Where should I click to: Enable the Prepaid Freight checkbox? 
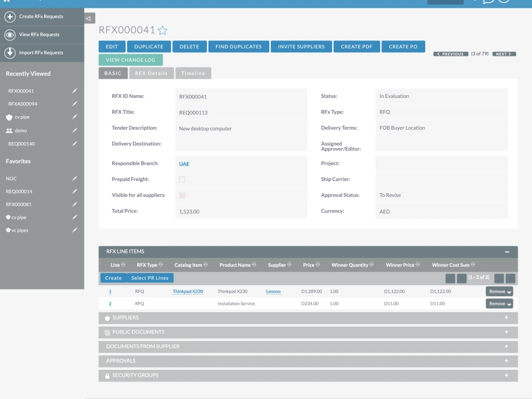click(181, 179)
